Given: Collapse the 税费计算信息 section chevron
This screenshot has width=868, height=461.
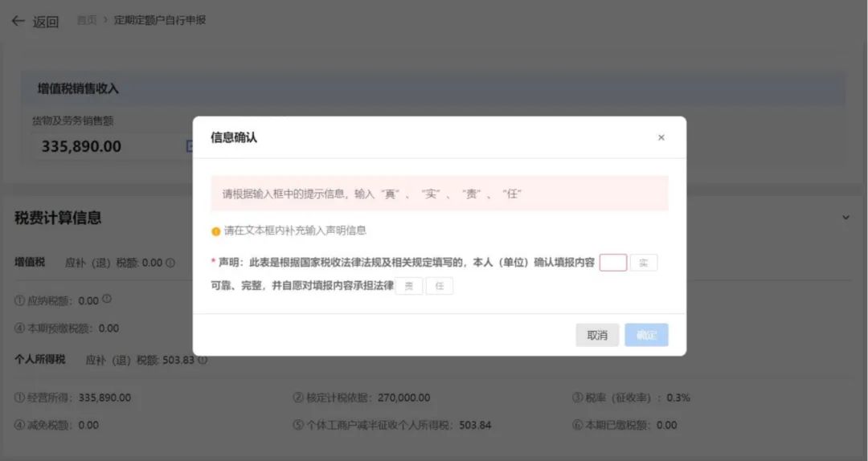Looking at the screenshot, I should coord(845,218).
